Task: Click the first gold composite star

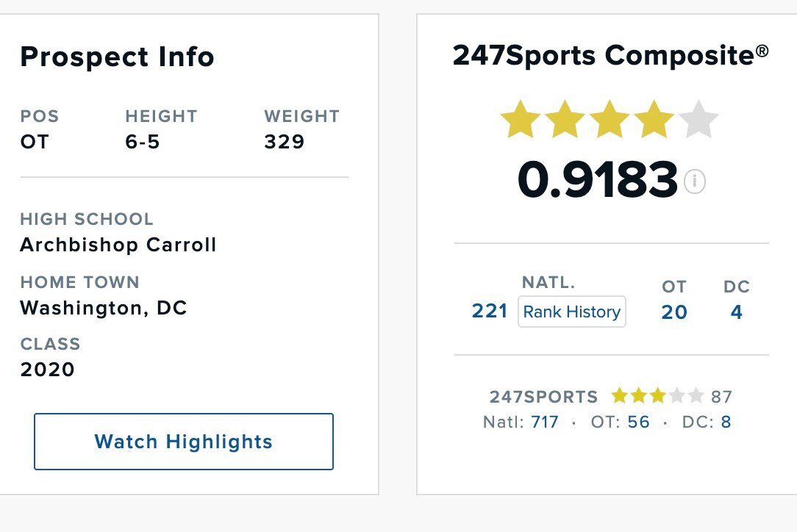Action: click(520, 121)
